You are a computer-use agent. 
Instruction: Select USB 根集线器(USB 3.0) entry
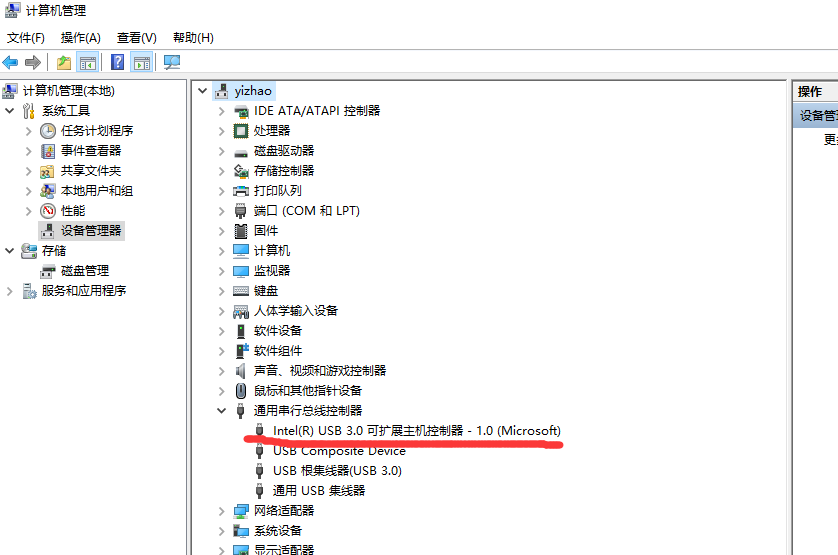pos(337,471)
